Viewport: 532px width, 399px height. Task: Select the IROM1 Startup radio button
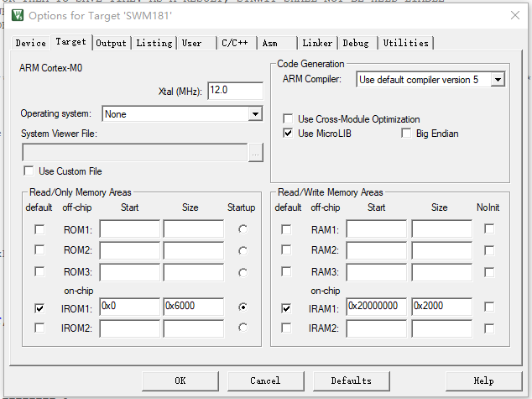point(243,307)
